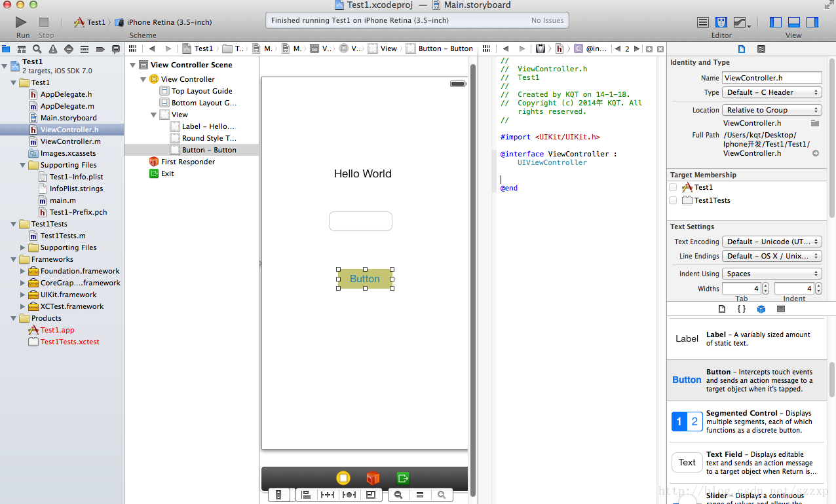
Task: Open scheme selector Test1
Action: click(x=90, y=22)
